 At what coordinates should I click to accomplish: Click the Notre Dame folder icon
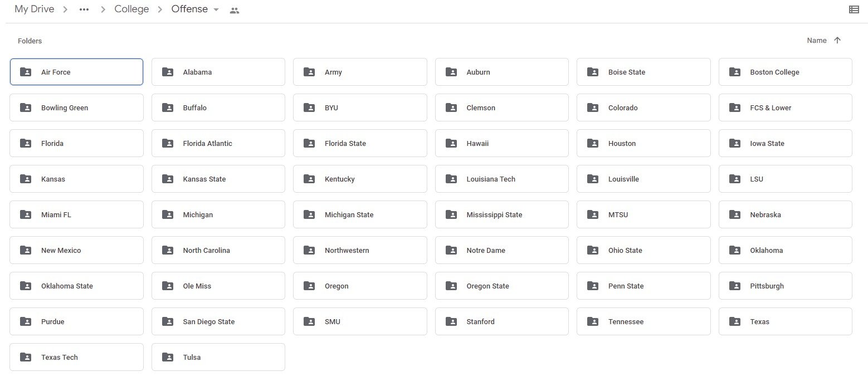point(451,250)
